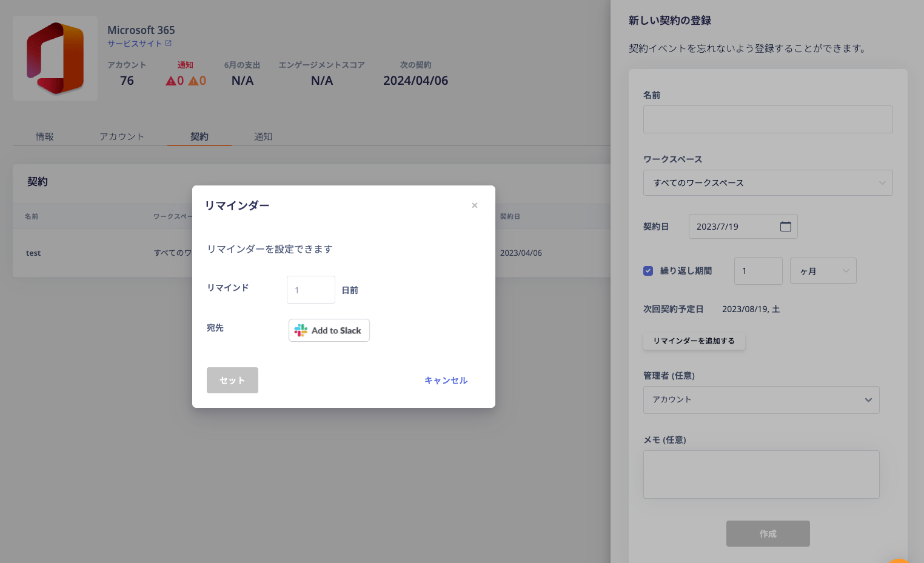Click the Microsoft 365 Office logo
Viewport: 924px width, 563px height.
(55, 58)
